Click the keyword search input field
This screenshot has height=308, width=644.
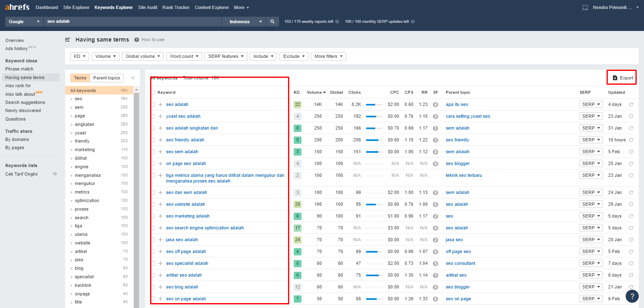pos(132,22)
